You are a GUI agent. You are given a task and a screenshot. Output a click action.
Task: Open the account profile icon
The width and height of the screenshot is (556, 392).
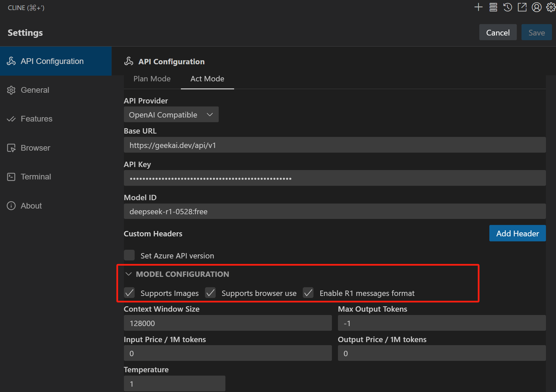pyautogui.click(x=537, y=7)
